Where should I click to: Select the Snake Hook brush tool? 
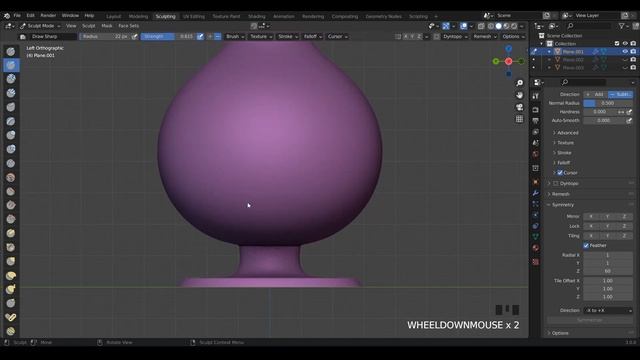11,289
